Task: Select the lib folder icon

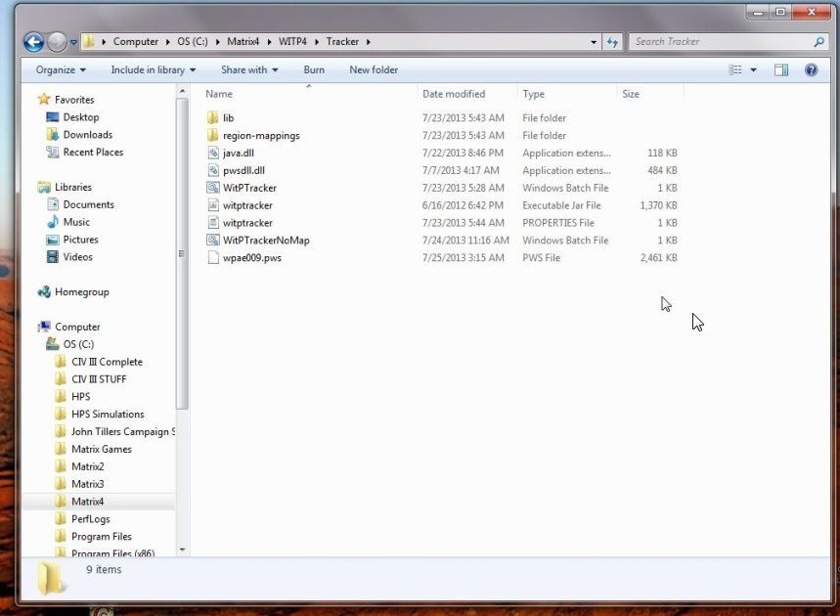Action: (x=212, y=118)
